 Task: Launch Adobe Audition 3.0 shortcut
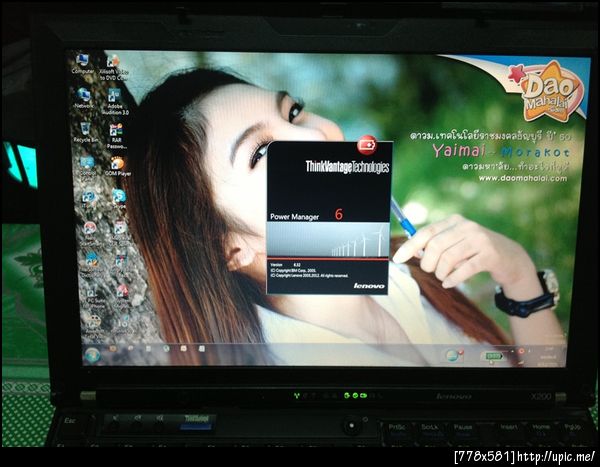pyautogui.click(x=115, y=102)
